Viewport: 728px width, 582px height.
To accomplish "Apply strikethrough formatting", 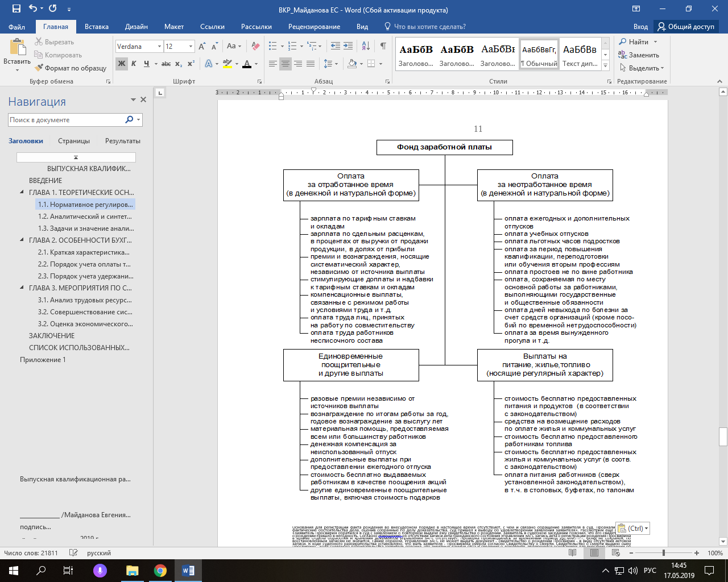I will point(166,64).
